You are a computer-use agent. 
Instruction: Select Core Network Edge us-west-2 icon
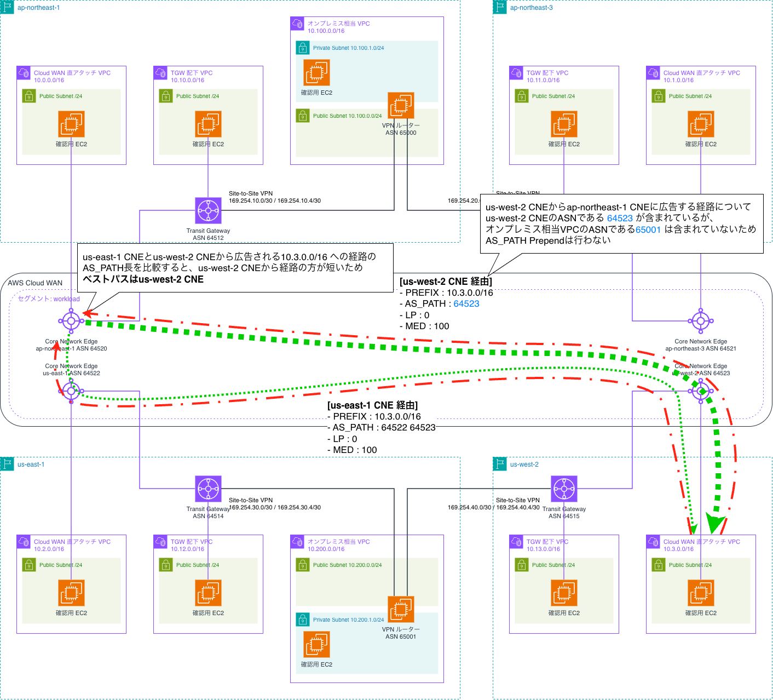(x=701, y=391)
